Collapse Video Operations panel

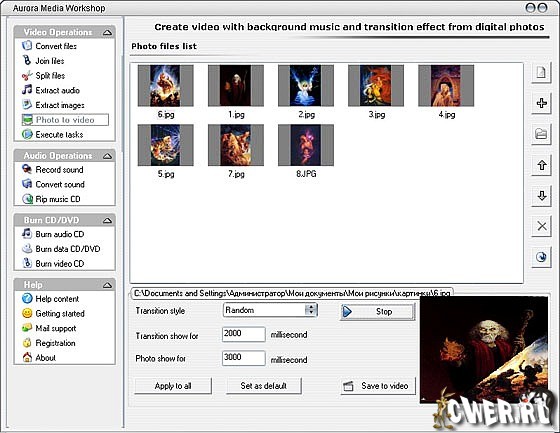pyautogui.click(x=107, y=33)
